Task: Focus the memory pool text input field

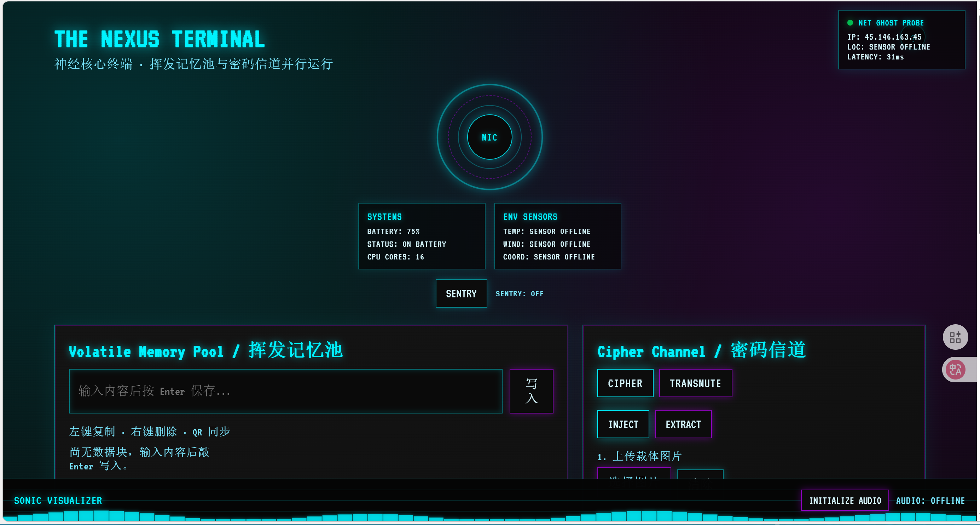Action: pyautogui.click(x=285, y=391)
